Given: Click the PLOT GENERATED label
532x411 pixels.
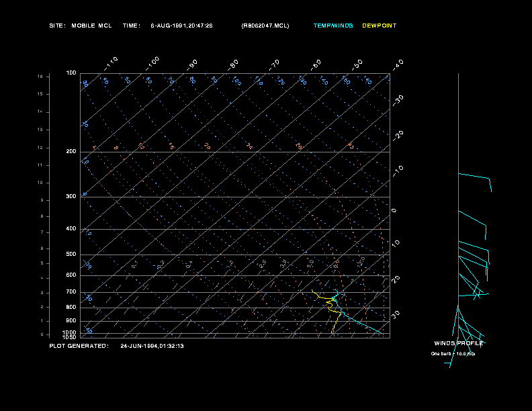Looking at the screenshot, I should pos(79,346).
